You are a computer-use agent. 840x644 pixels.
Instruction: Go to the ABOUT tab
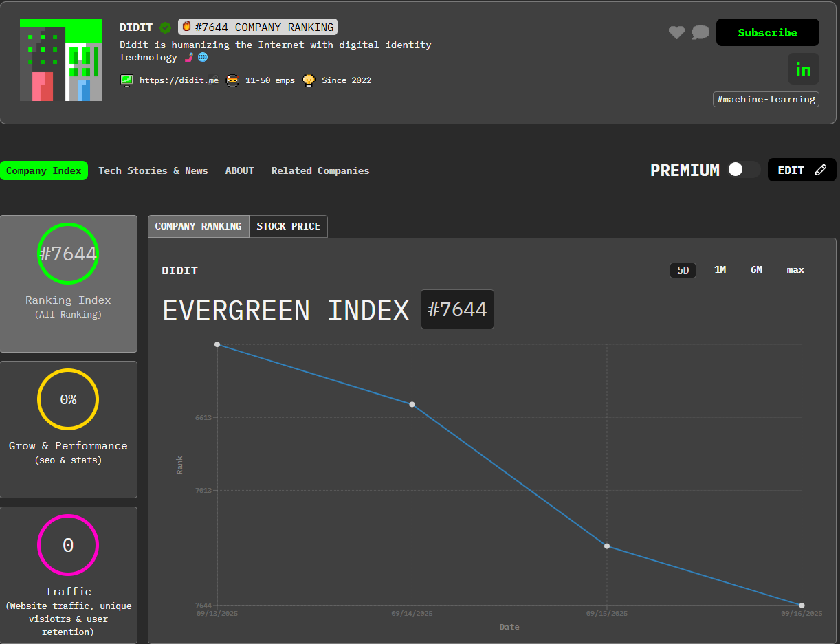coord(240,170)
